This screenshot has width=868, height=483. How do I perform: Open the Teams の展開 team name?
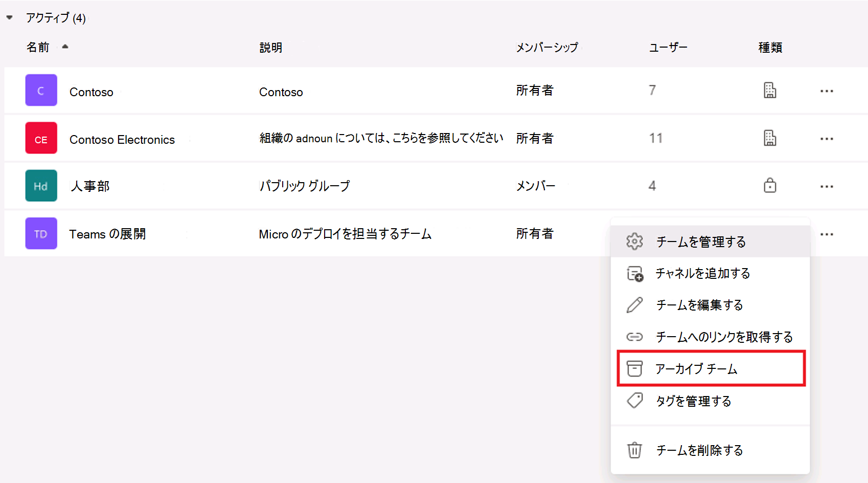click(107, 234)
